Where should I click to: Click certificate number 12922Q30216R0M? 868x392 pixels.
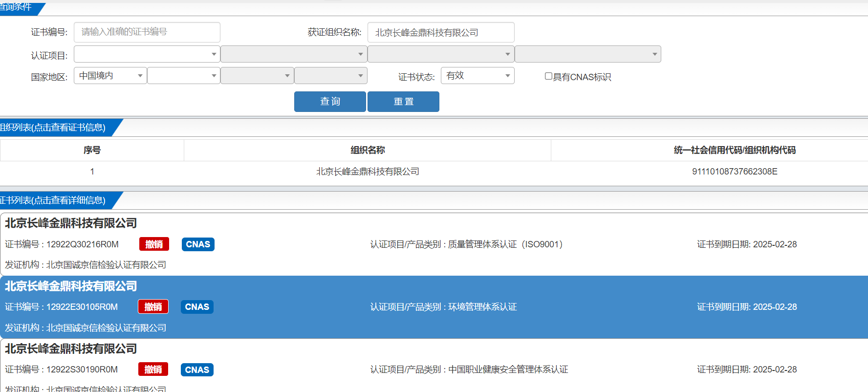pyautogui.click(x=82, y=244)
